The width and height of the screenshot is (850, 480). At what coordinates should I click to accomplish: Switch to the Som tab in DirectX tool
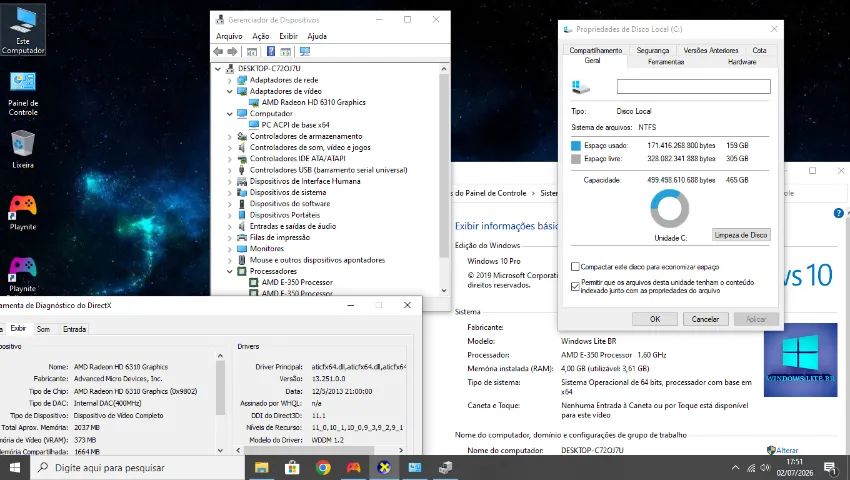click(x=43, y=329)
